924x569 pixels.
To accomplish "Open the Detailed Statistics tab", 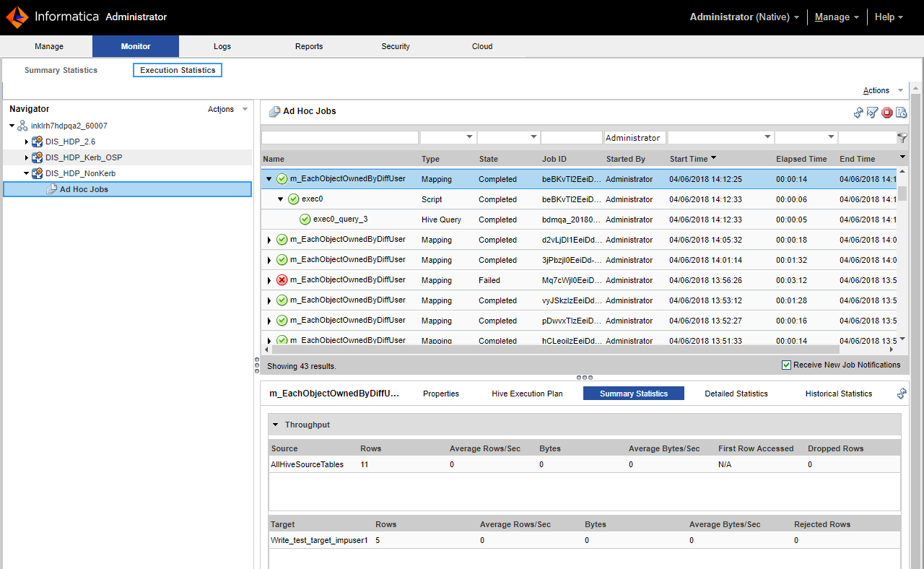I will click(x=736, y=394).
